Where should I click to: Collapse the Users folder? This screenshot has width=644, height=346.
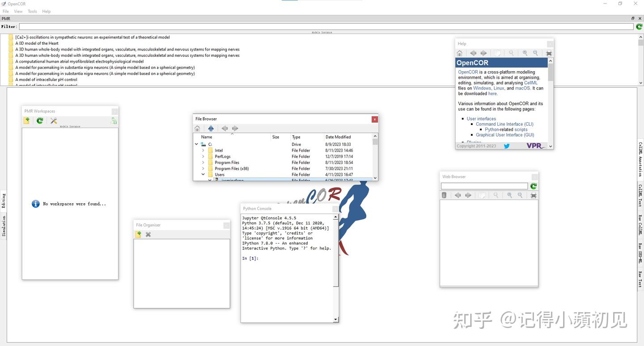[x=203, y=175]
